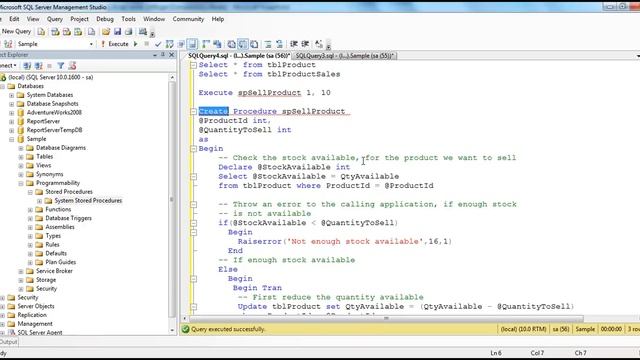640x360 pixels.
Task: Open the Object Explorer window position dropdown arrow
Action: pyautogui.click(x=155, y=55)
